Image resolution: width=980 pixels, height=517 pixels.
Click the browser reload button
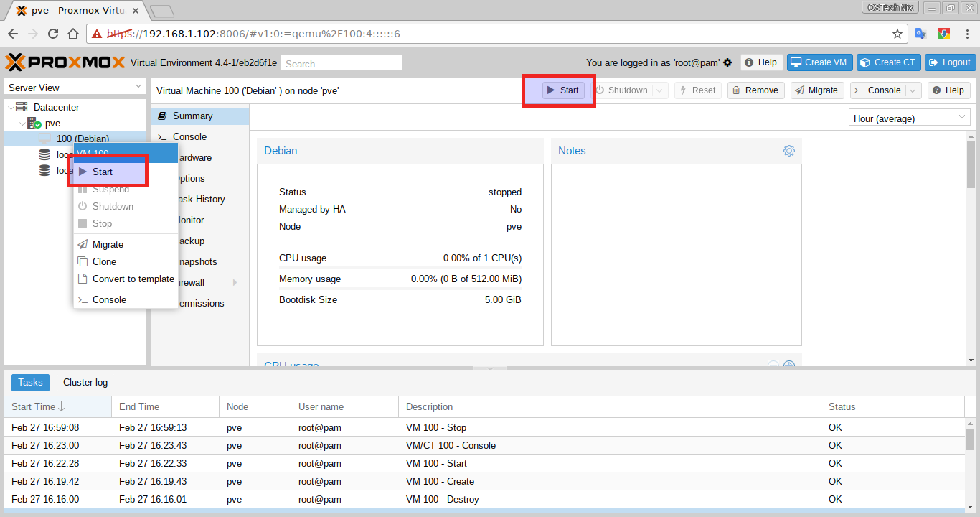click(x=53, y=34)
